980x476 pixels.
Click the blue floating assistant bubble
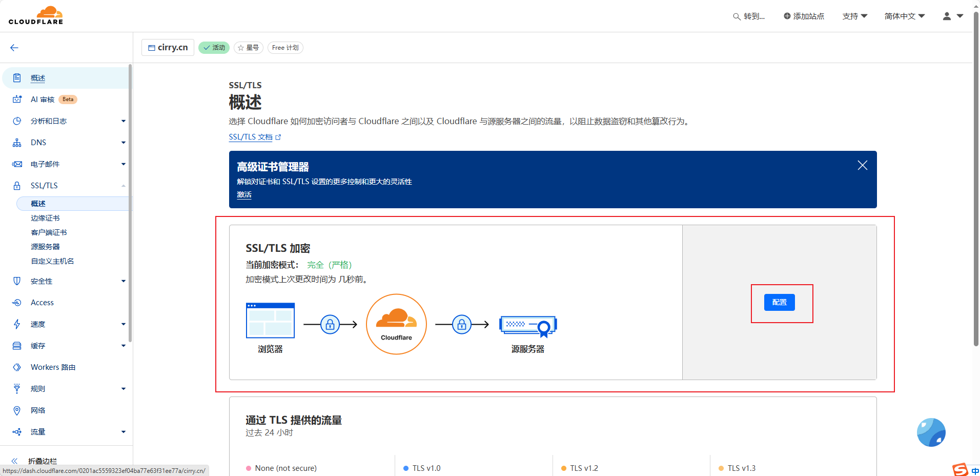[x=931, y=432]
